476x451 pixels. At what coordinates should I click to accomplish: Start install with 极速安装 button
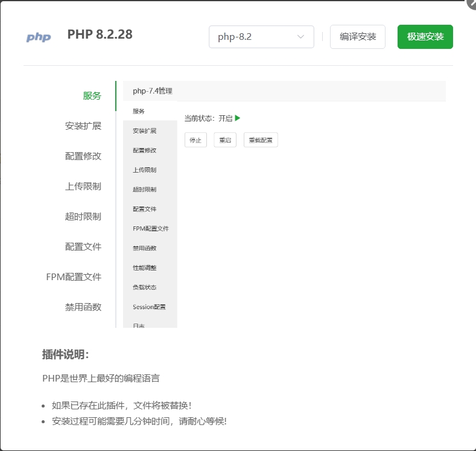(425, 37)
